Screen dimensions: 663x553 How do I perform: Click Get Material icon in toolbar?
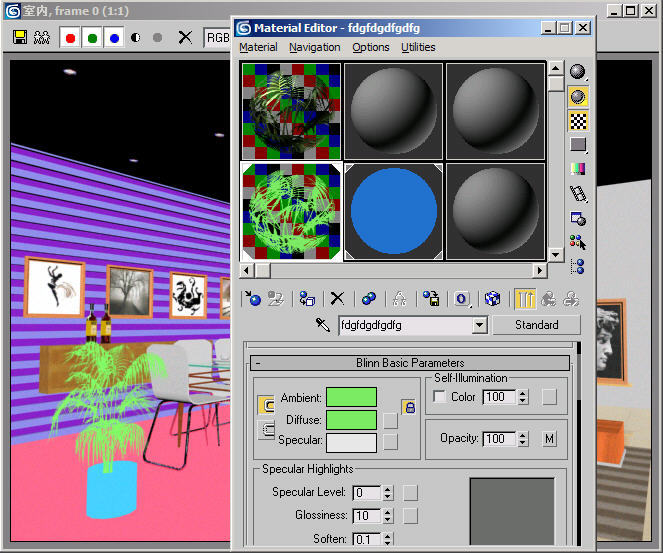point(252,298)
